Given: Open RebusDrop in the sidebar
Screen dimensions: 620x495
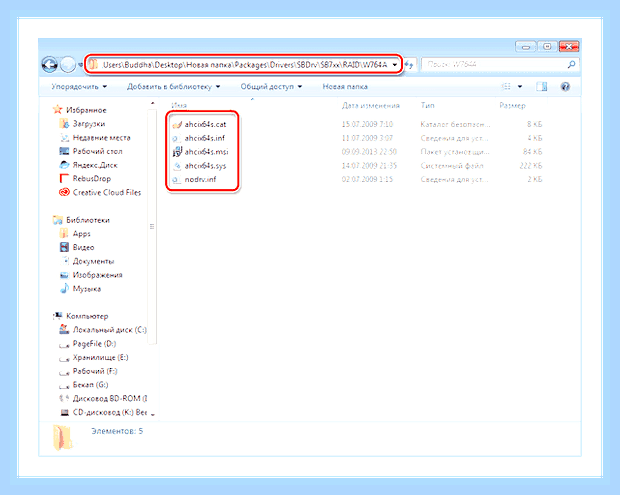Looking at the screenshot, I should (92, 179).
